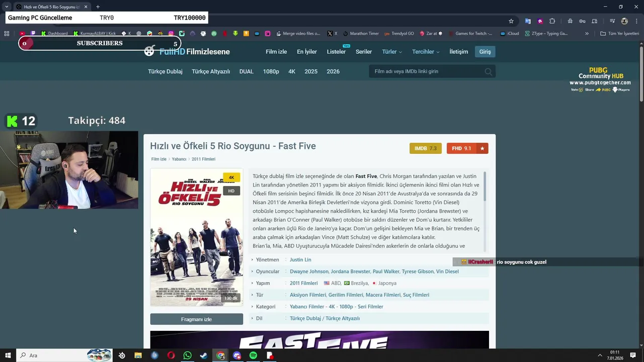Open WhatsApp from the taskbar
Screen dimensions: 644x362
point(187,355)
